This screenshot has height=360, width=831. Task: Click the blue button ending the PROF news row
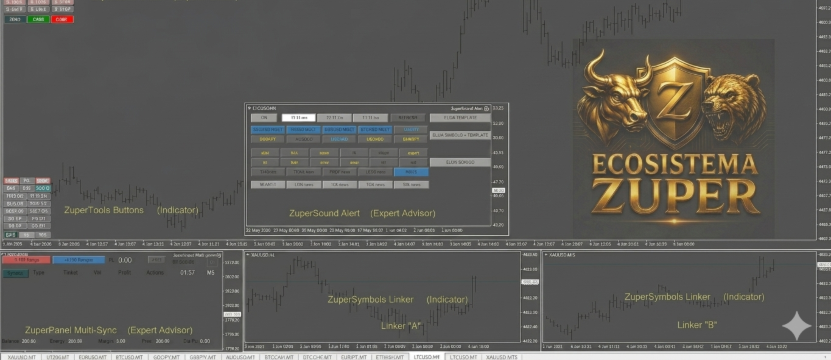tap(411, 172)
